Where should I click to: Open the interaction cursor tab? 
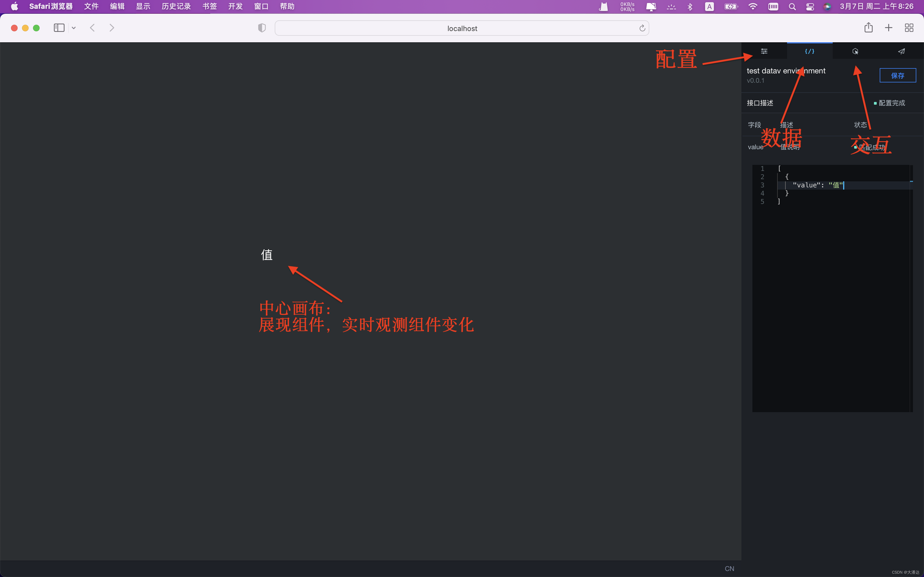coord(855,51)
